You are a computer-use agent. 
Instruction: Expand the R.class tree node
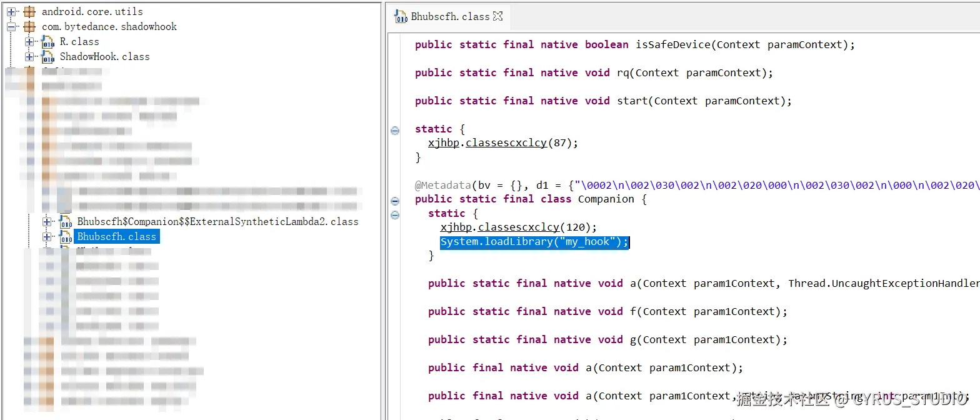click(x=29, y=41)
